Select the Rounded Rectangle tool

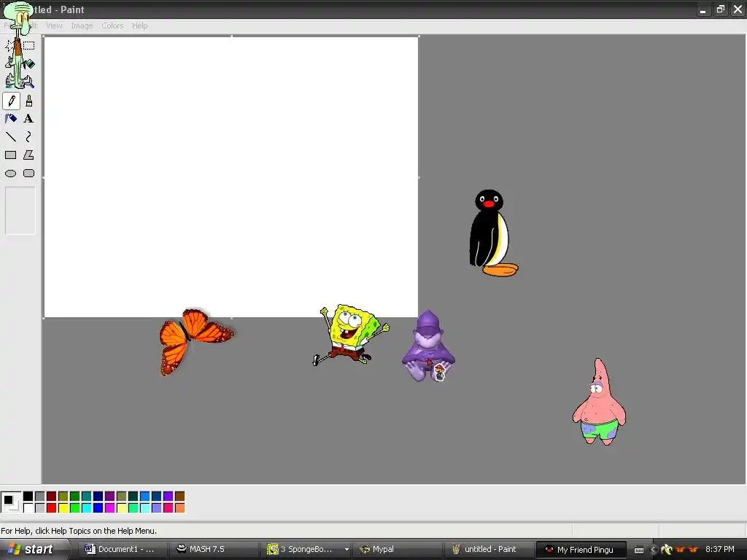click(x=29, y=174)
